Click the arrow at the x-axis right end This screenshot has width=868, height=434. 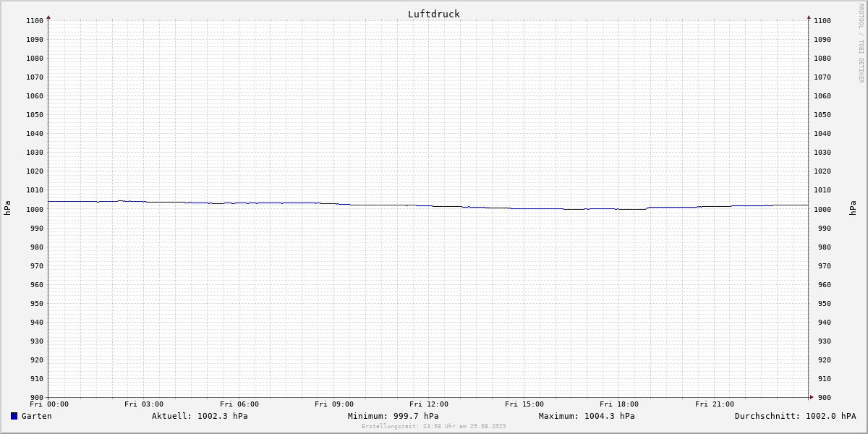[x=812, y=396]
